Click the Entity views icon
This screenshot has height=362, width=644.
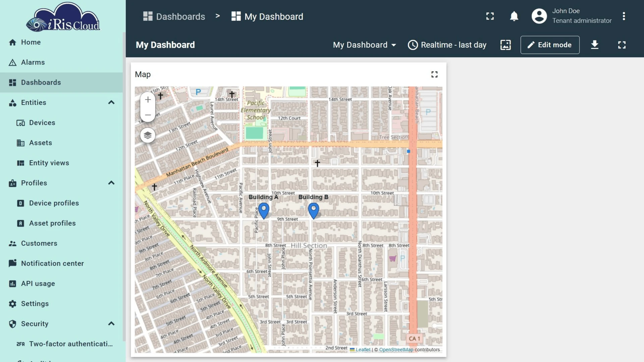20,163
